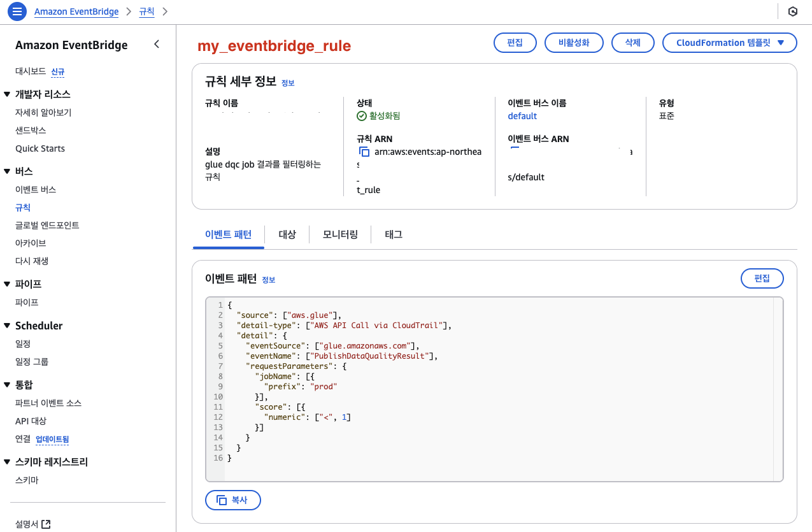The height and width of the screenshot is (532, 812).
Task: Collapse the Amazon EventBridge sidebar
Action: click(x=157, y=44)
